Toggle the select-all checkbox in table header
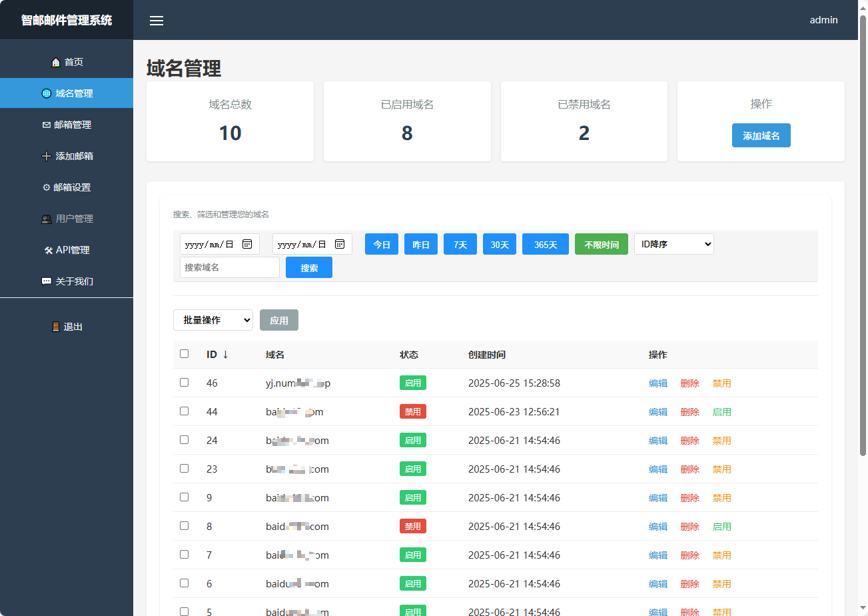The width and height of the screenshot is (868, 616). (x=185, y=354)
